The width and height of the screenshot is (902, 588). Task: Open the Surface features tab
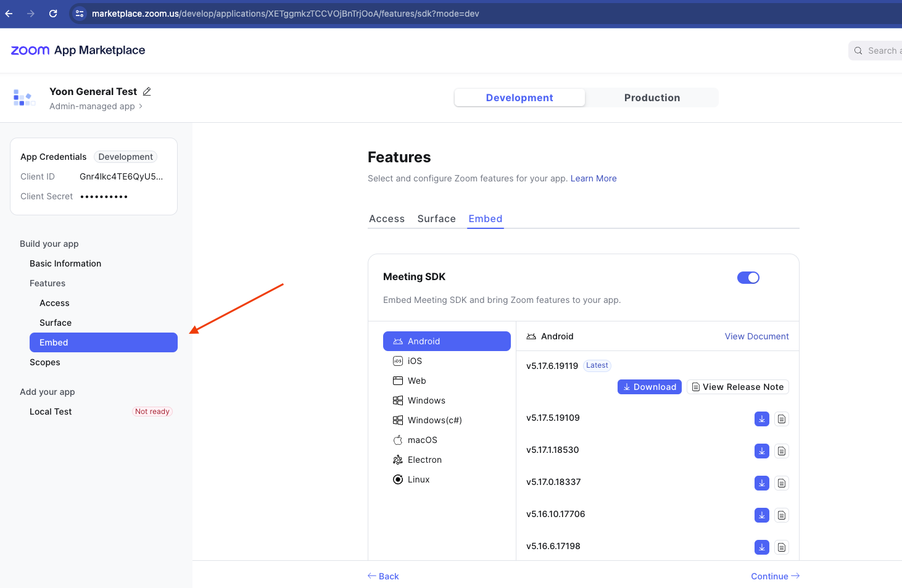(x=437, y=218)
